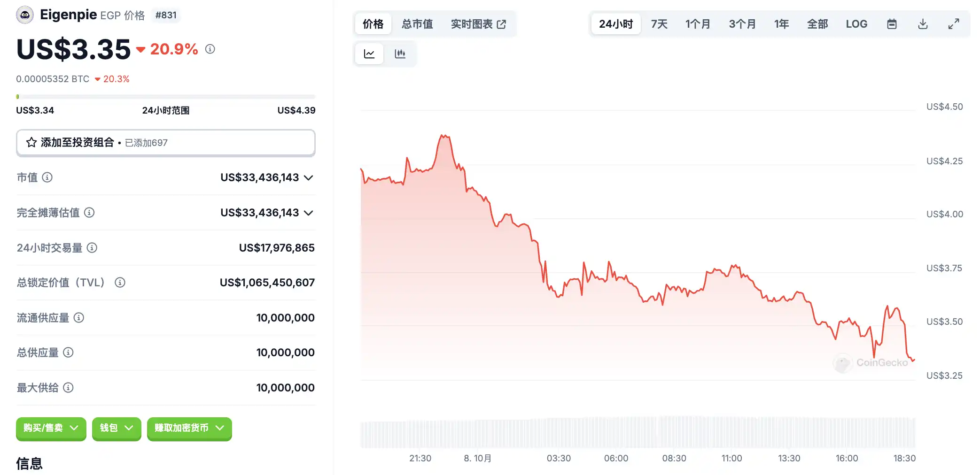
Task: Select the 7天 time range
Action: click(659, 24)
